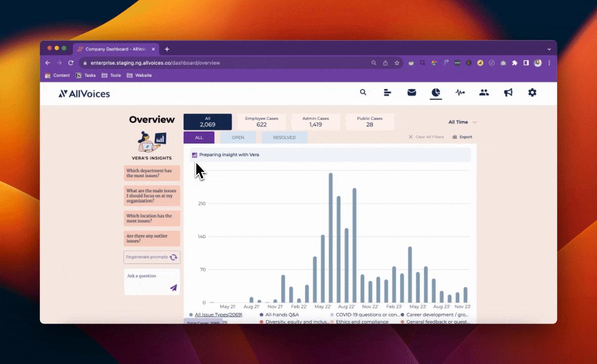Viewport: 597px width, 364px height.
Task: Choose "Which location has the most issues?" prompt
Action: 152,218
